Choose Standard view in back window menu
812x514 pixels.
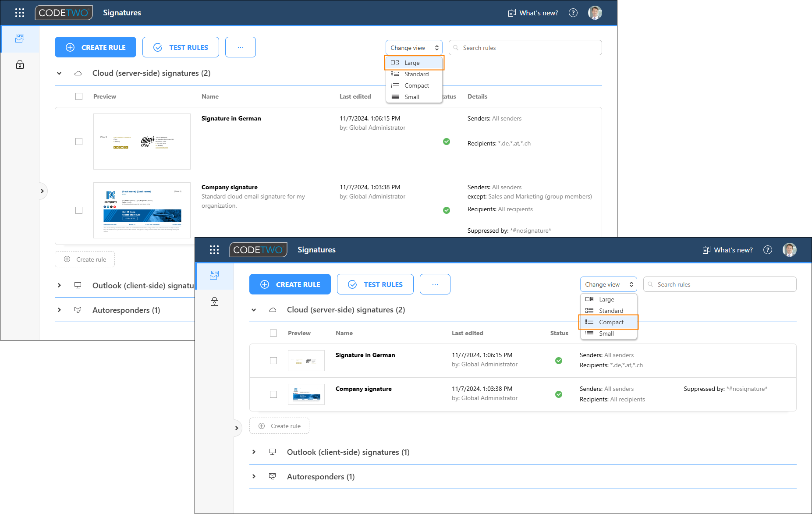click(414, 74)
